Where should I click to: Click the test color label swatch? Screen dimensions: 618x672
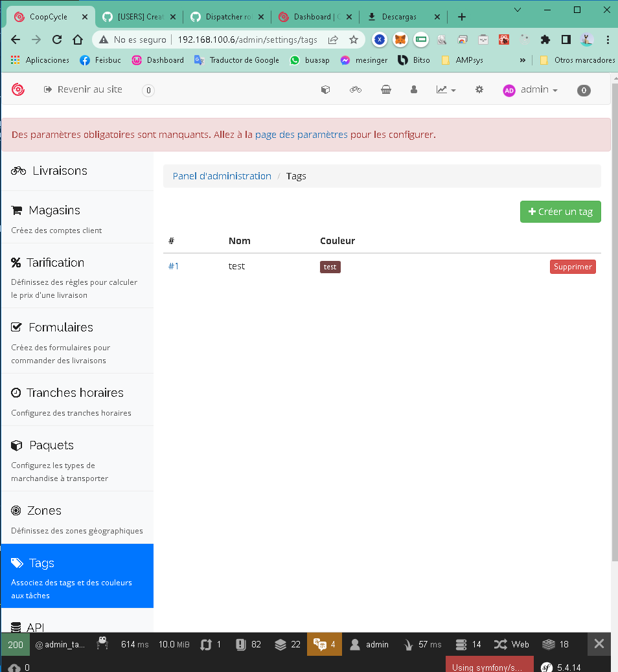pyautogui.click(x=330, y=267)
